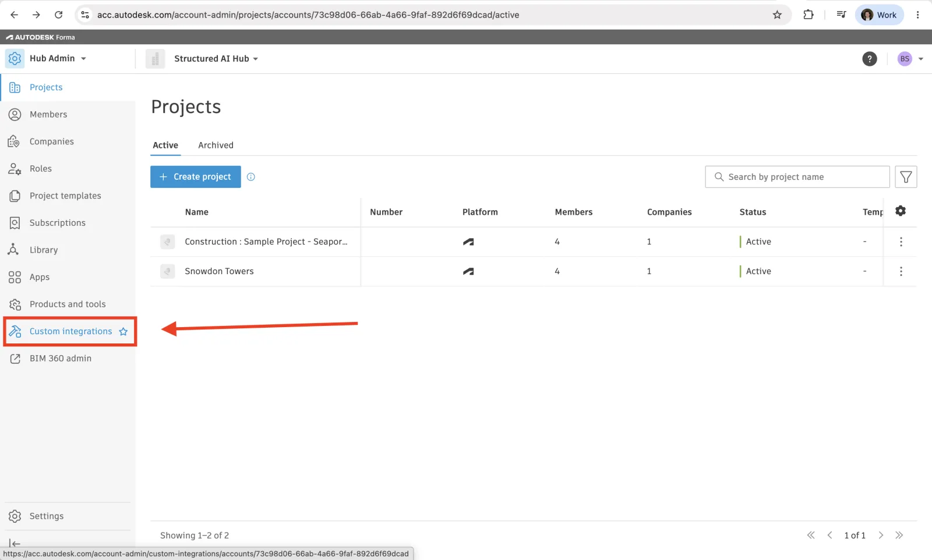This screenshot has width=932, height=560.
Task: Open the Snowdon Towers project
Action: pos(219,271)
